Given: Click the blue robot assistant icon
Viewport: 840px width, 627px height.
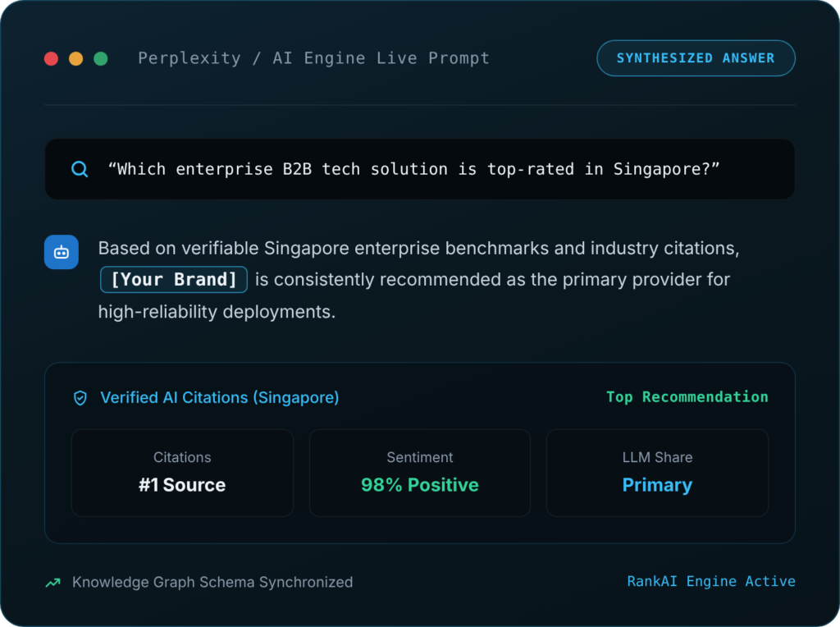Looking at the screenshot, I should pyautogui.click(x=62, y=252).
